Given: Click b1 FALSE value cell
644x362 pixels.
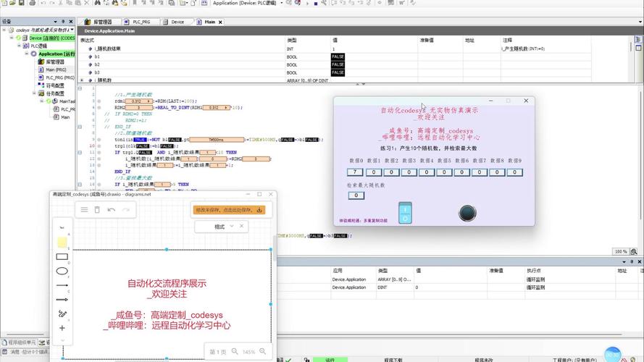Looking at the screenshot, I should (x=338, y=56).
